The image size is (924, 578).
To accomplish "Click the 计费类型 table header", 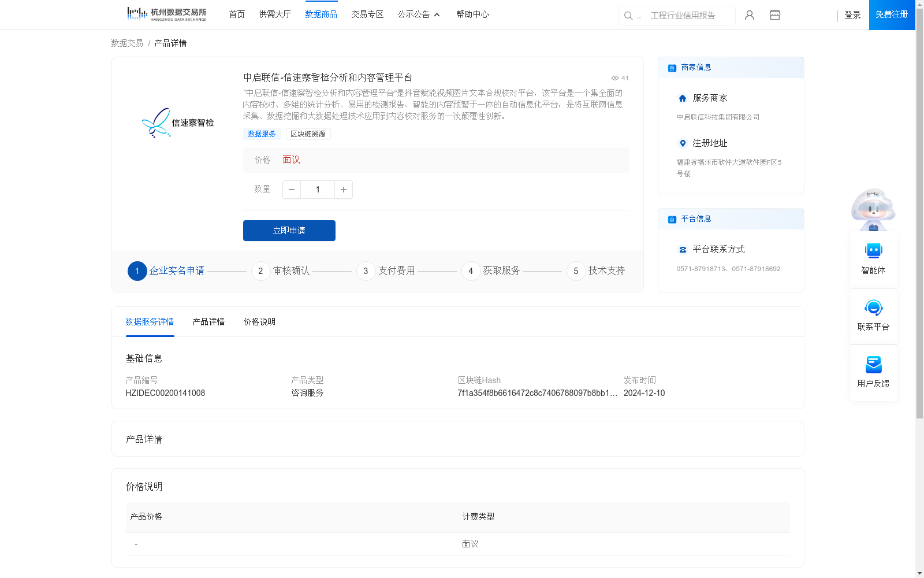I will pyautogui.click(x=478, y=517).
